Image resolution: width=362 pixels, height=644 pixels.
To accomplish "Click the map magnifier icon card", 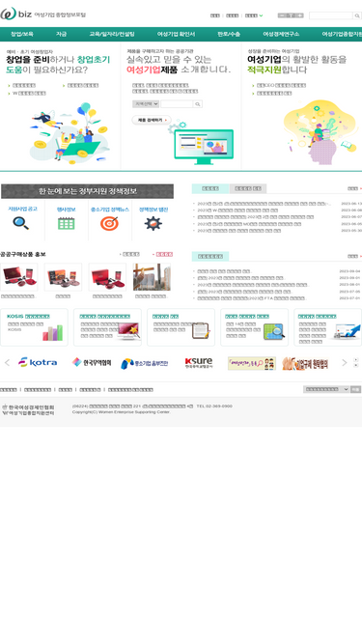I will [x=255, y=327].
